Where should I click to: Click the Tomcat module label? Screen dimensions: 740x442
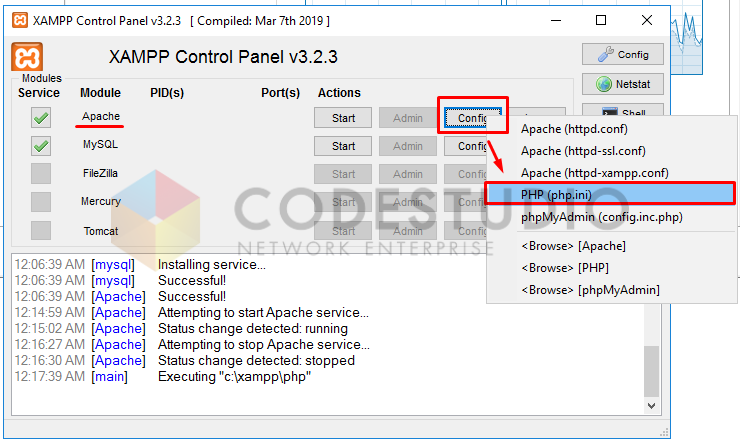[x=101, y=231]
